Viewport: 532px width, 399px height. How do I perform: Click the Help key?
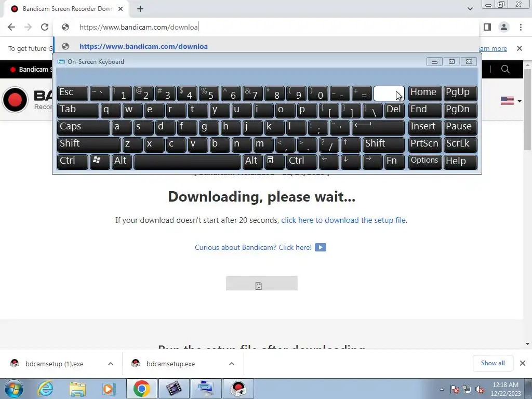[x=460, y=162]
